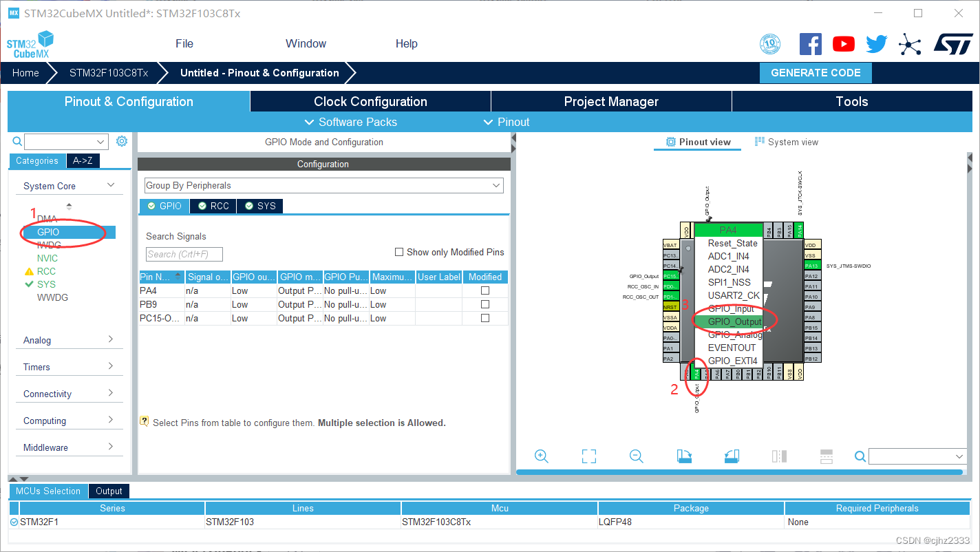Select RCC in System Core list

[x=46, y=271]
